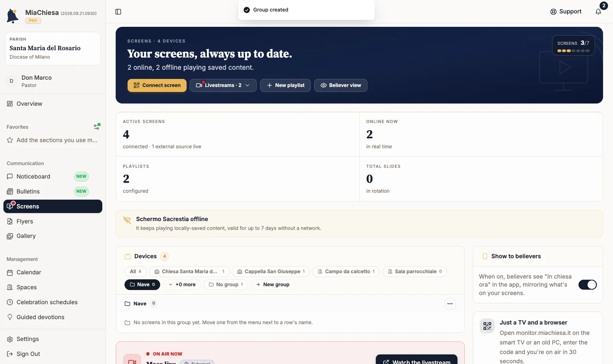
Task: Select the Nave group chip
Action: [x=142, y=285]
